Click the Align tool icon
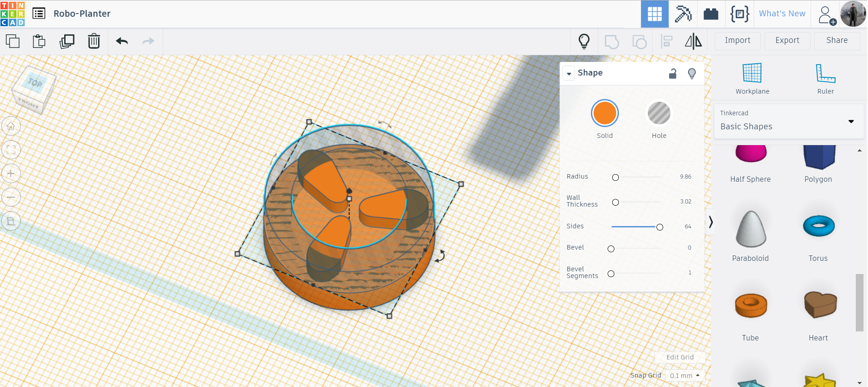This screenshot has width=868, height=387. pos(666,42)
